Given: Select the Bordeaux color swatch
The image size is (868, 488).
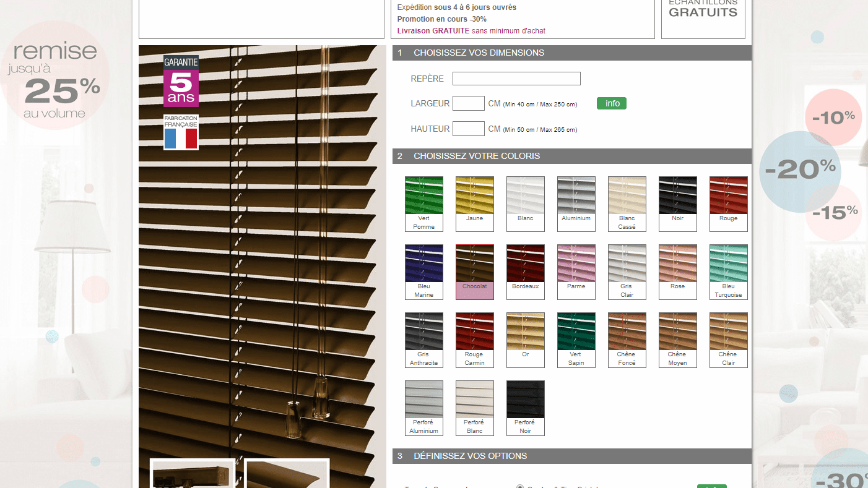Looking at the screenshot, I should pyautogui.click(x=526, y=272).
